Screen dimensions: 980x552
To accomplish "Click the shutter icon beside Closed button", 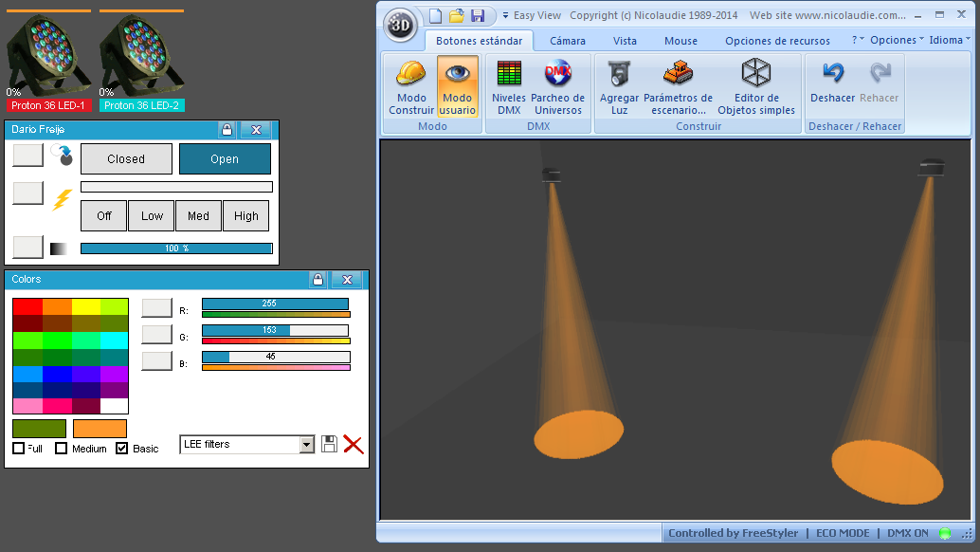I will pyautogui.click(x=62, y=155).
